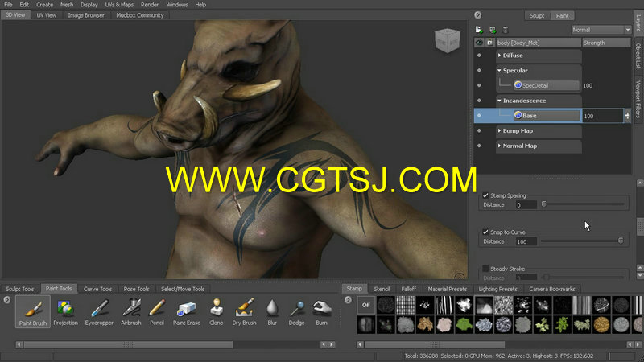Enable Steady Stroke checkbox
The height and width of the screenshot is (362, 644).
click(x=485, y=269)
